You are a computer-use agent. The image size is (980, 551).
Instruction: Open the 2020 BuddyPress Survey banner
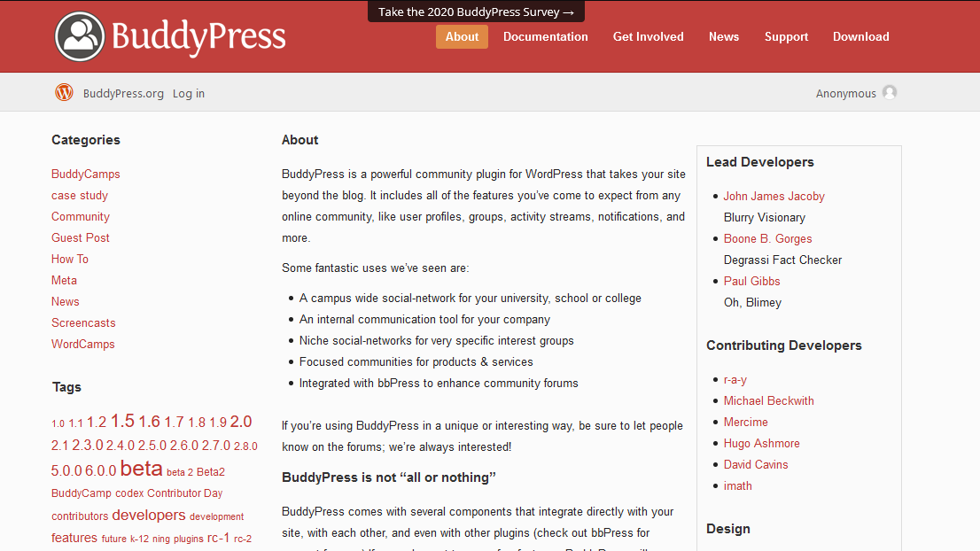(x=476, y=12)
